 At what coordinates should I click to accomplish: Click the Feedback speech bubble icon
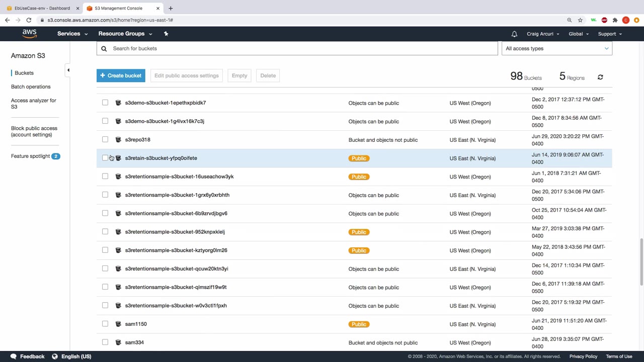click(x=14, y=356)
